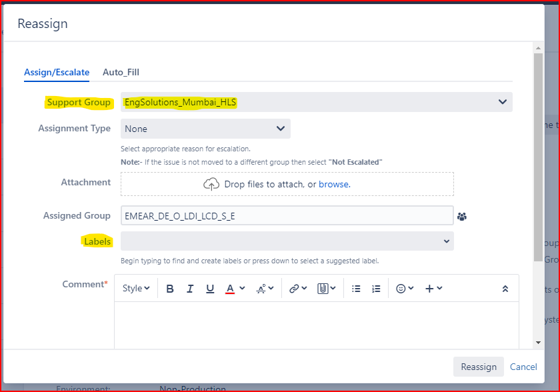Expand the link options arrow
560x392 pixels.
click(x=304, y=288)
